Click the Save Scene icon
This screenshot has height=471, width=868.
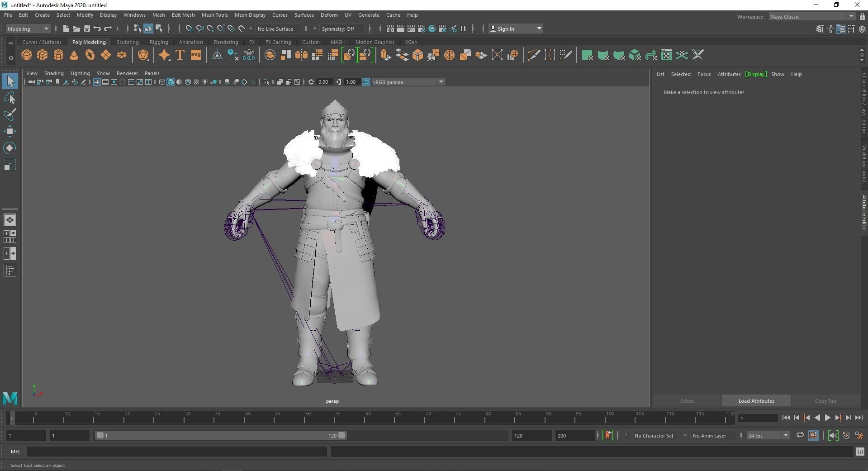[x=86, y=29]
